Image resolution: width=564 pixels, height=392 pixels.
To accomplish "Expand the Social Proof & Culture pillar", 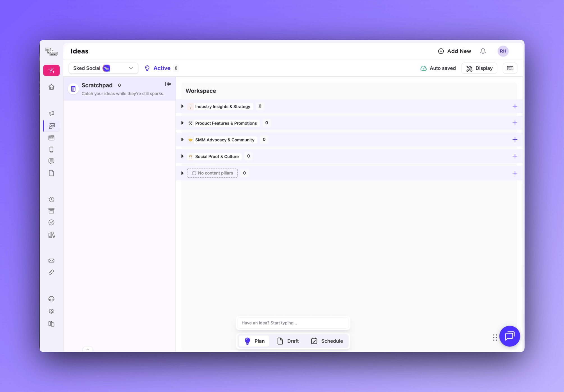I will tap(182, 156).
